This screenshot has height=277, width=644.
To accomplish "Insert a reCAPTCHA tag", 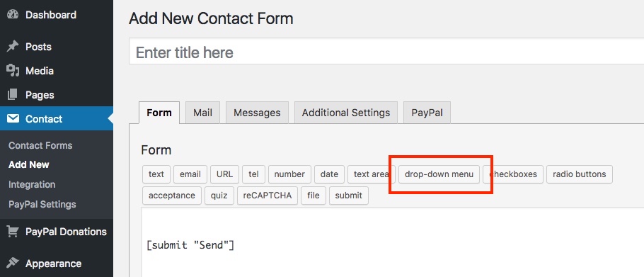I will (268, 196).
